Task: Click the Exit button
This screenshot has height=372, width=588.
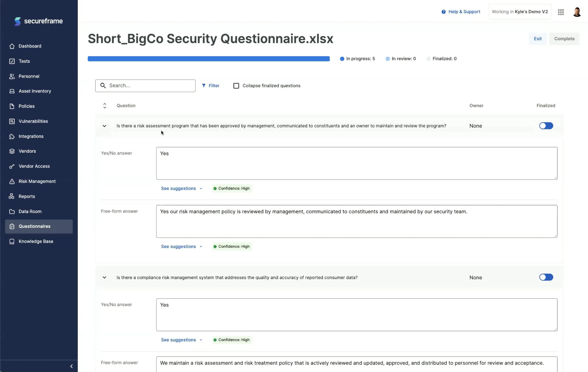Action: pyautogui.click(x=538, y=39)
